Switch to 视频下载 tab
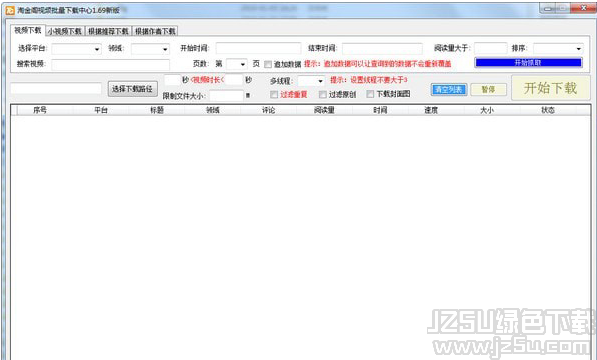This screenshot has width=597, height=360. click(27, 30)
